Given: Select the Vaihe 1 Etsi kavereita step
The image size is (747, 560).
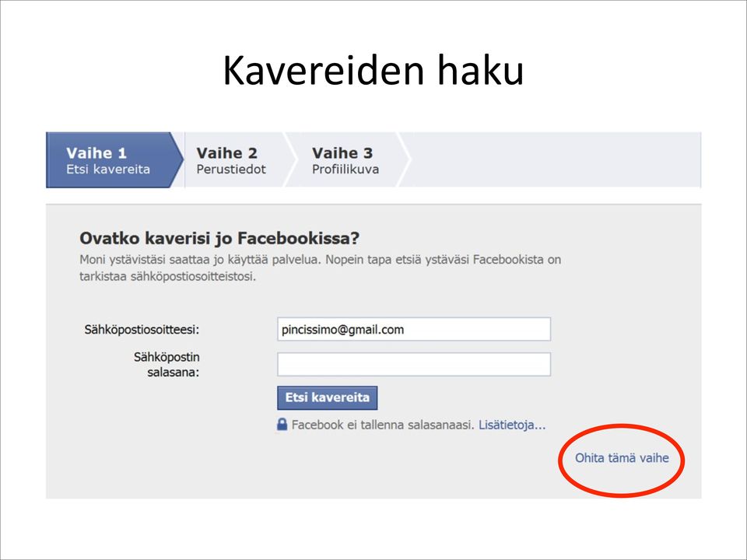Looking at the screenshot, I should pos(114,160).
